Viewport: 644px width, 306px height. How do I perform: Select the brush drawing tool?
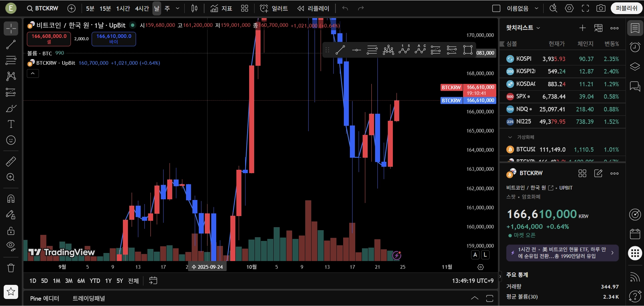[x=11, y=108]
